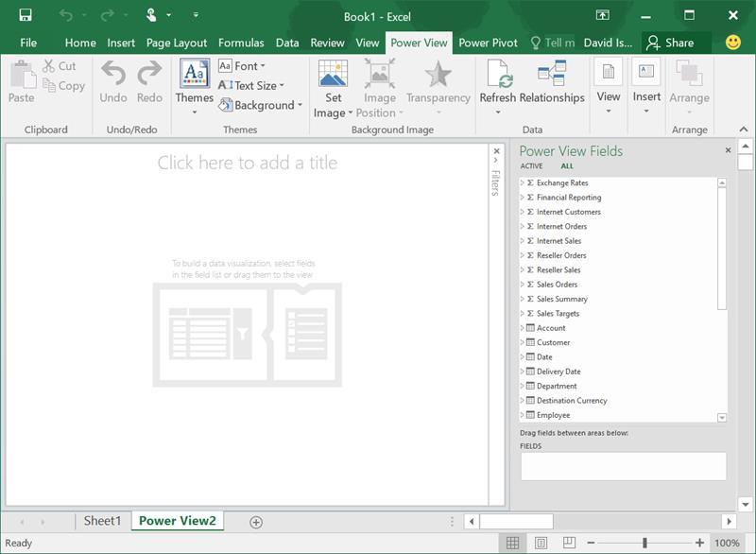Switch to the Power Pivot tab
The width and height of the screenshot is (756, 554).
coord(488,43)
